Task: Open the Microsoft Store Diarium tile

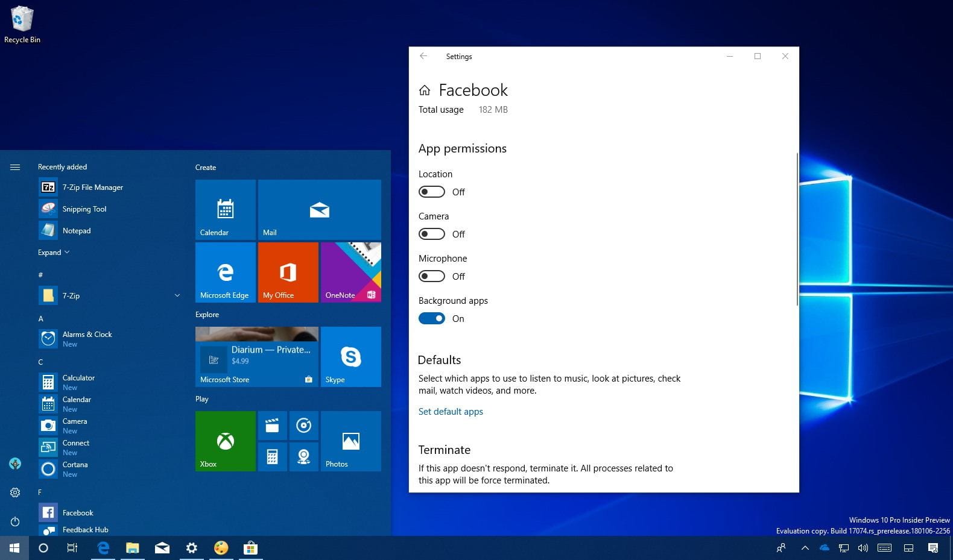Action: [x=257, y=357]
